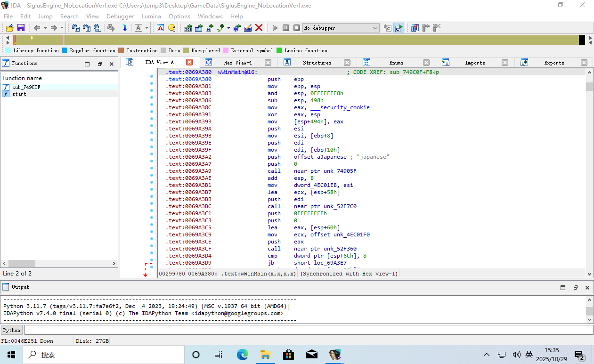594x364 pixels.
Task: Click the open file toolbar icon
Action: 9,28
